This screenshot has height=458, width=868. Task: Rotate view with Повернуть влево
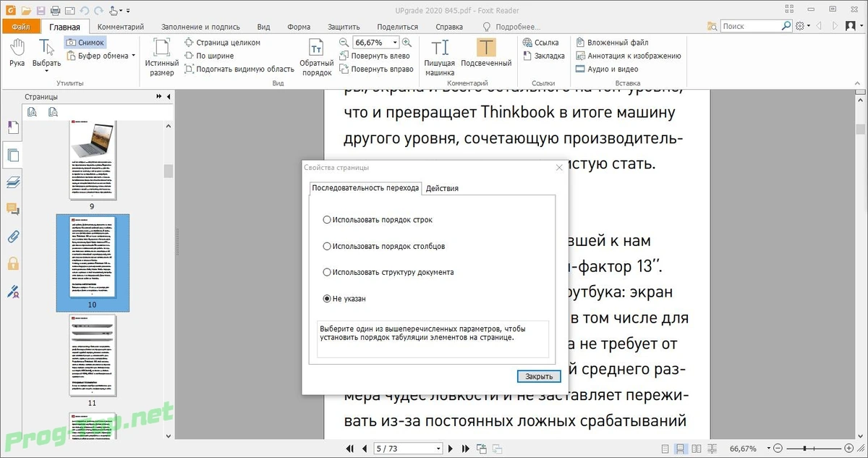click(374, 56)
